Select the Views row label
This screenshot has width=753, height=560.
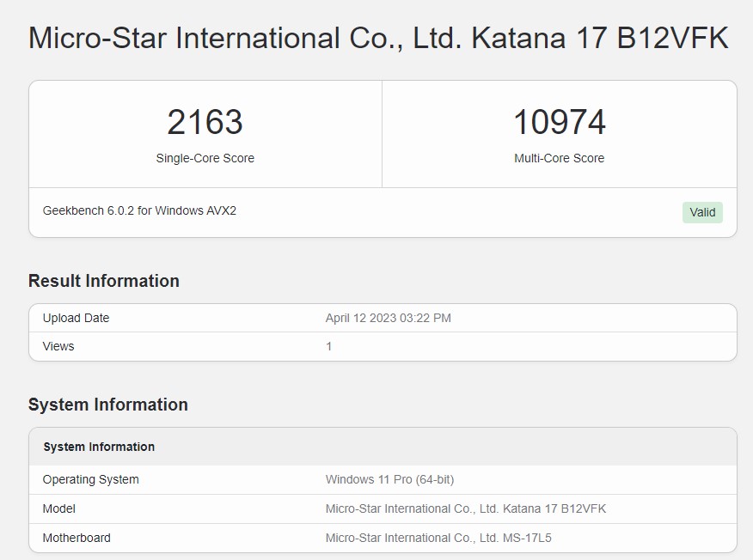coord(58,346)
